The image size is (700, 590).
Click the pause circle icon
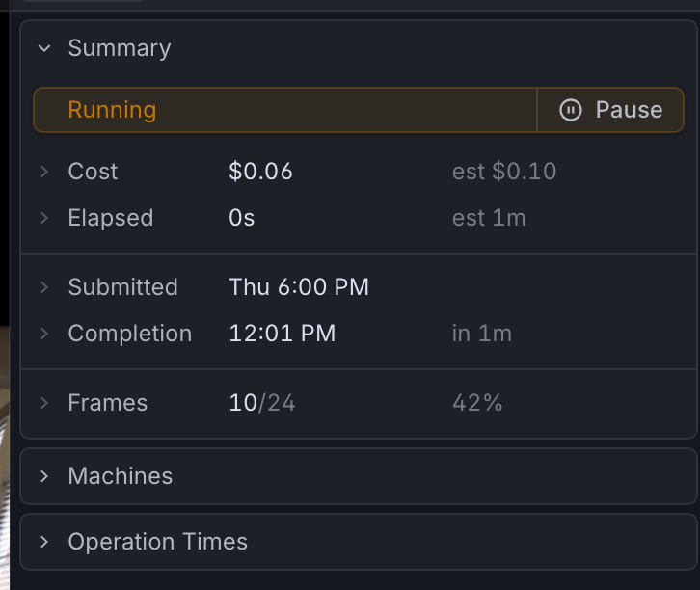pos(571,110)
